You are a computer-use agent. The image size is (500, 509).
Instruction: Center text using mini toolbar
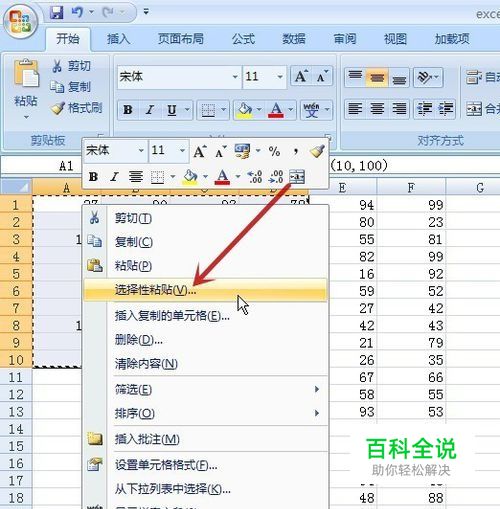136,176
